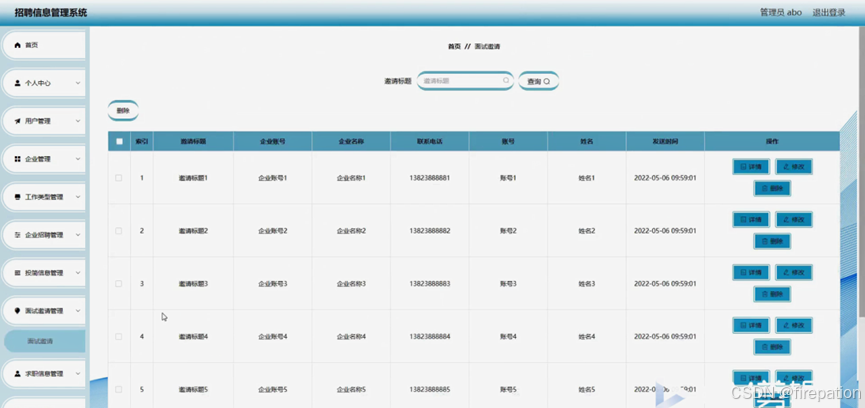Check the box for row 邀请标题2
Viewport: 865px width, 408px height.
[119, 230]
